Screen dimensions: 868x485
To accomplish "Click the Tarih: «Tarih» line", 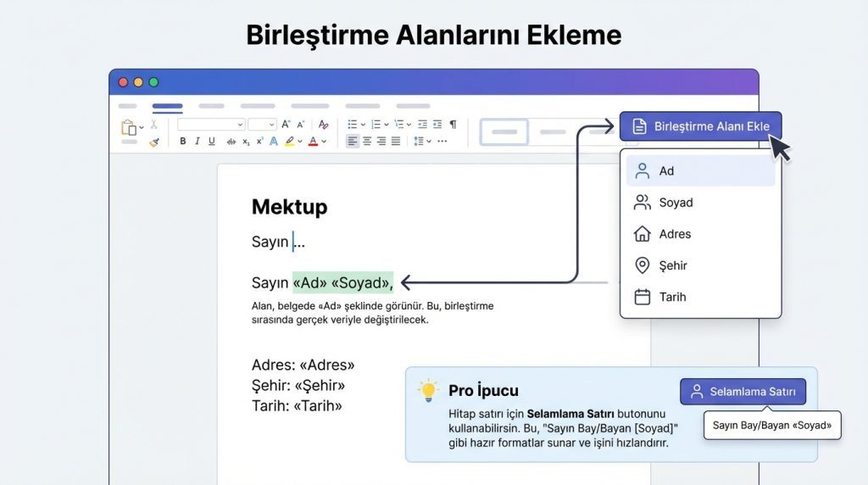I will point(297,406).
